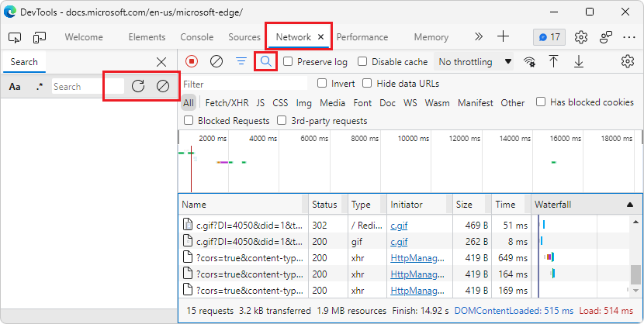Filter requests by Other
Viewport: 644px width, 324px height.
(x=513, y=103)
